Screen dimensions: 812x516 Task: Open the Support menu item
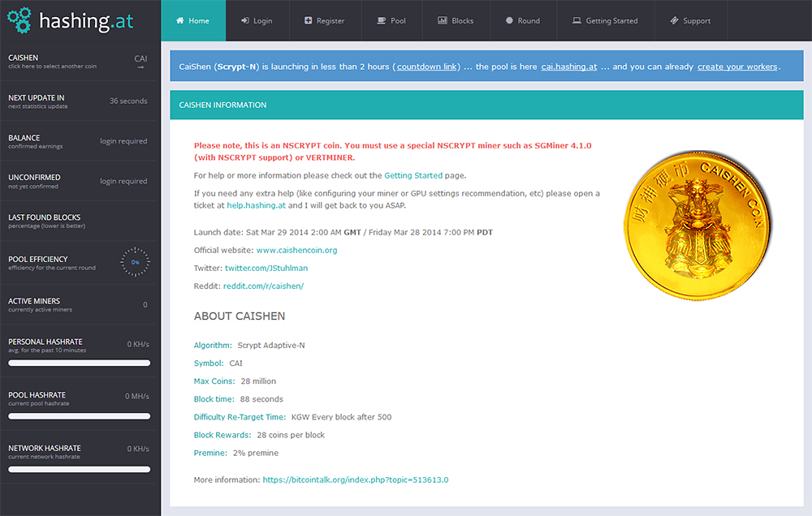(691, 21)
